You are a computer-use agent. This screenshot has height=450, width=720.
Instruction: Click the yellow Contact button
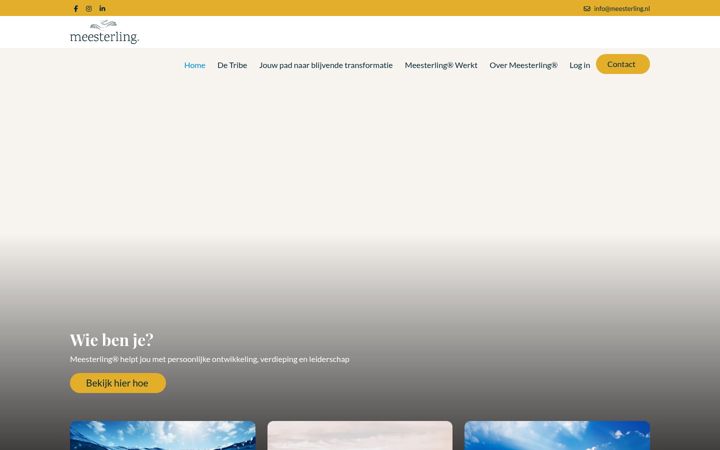pyautogui.click(x=623, y=64)
